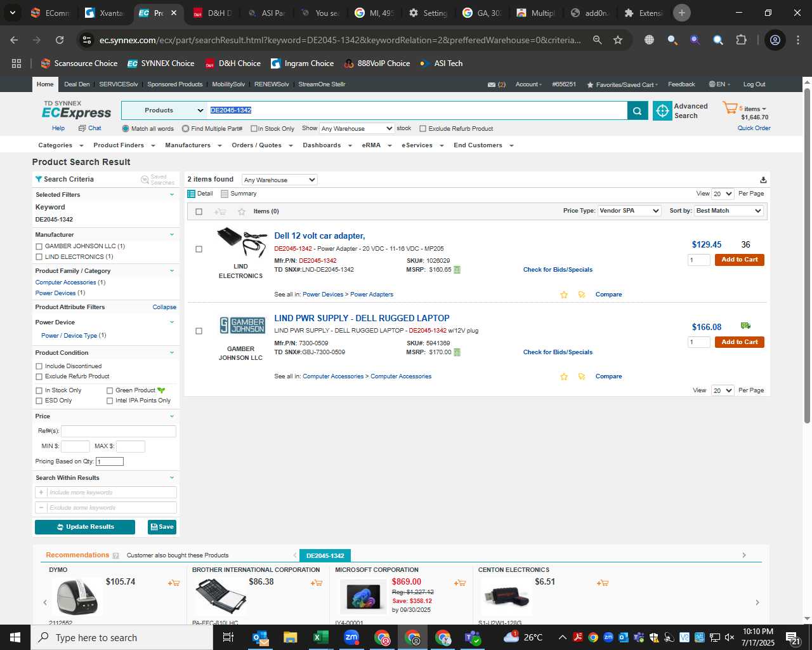Check Include Discontinued option
The width and height of the screenshot is (812, 650).
[39, 366]
